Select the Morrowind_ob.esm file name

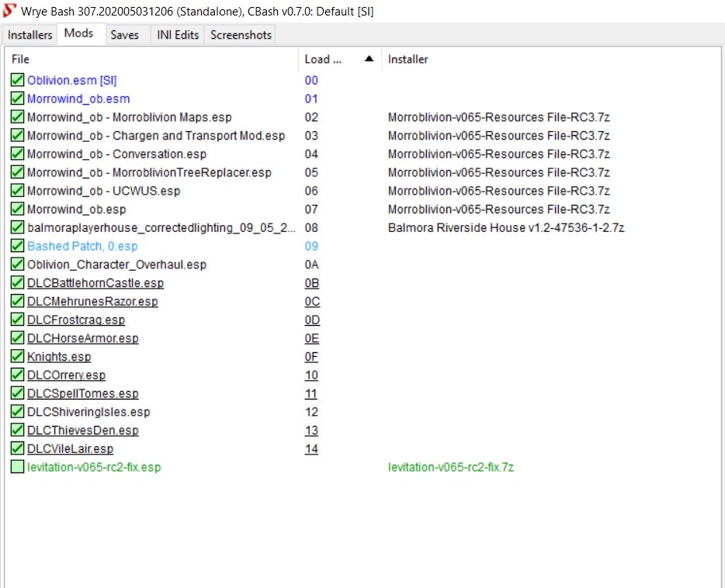[78, 99]
